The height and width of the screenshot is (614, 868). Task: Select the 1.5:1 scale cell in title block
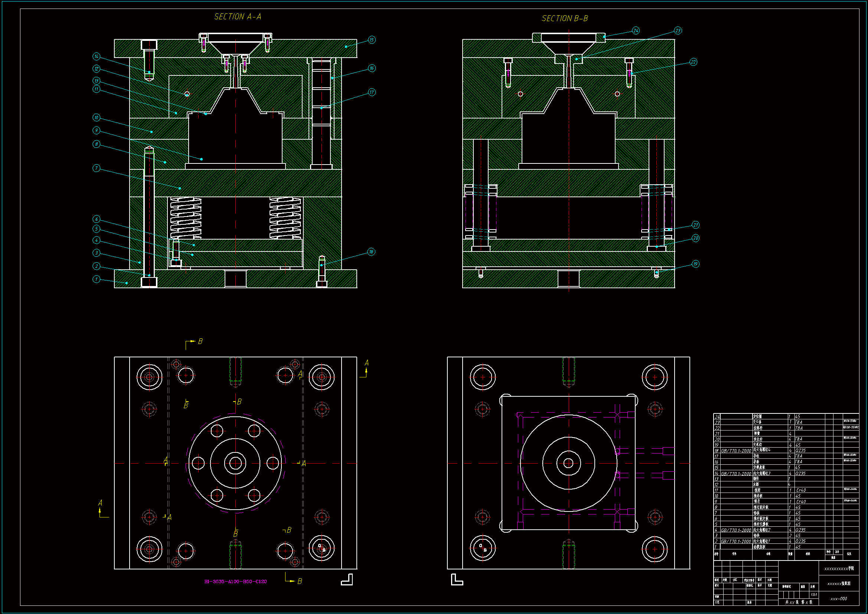click(813, 595)
